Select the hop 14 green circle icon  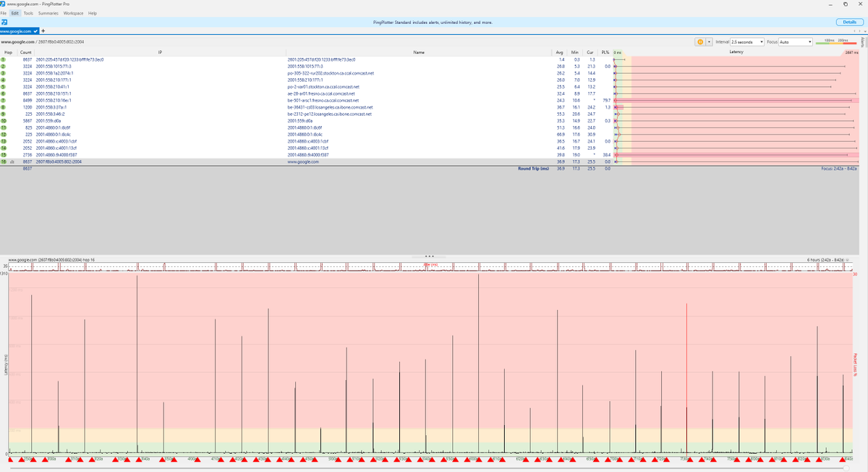tap(4, 148)
